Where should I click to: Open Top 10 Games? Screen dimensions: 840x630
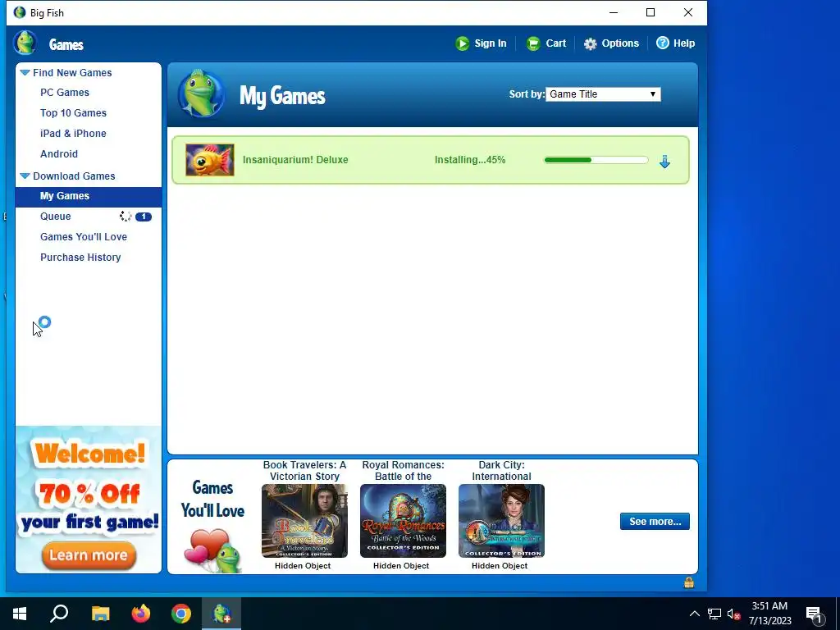(73, 113)
